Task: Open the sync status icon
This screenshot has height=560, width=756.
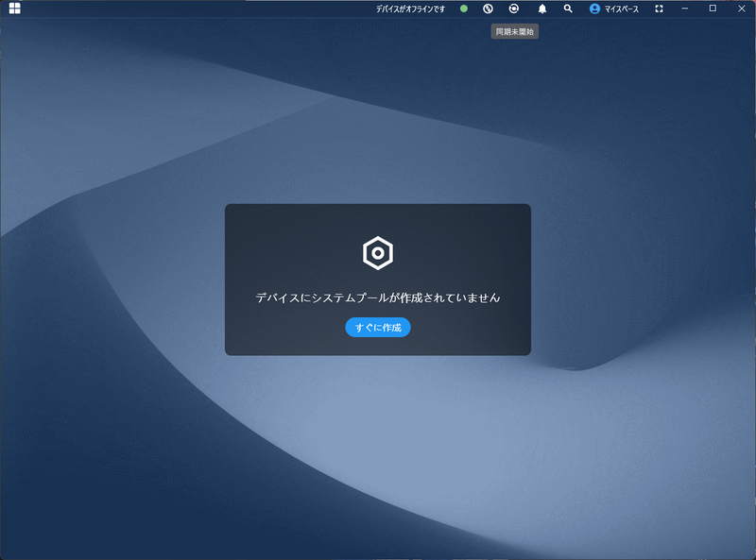Action: coord(514,8)
